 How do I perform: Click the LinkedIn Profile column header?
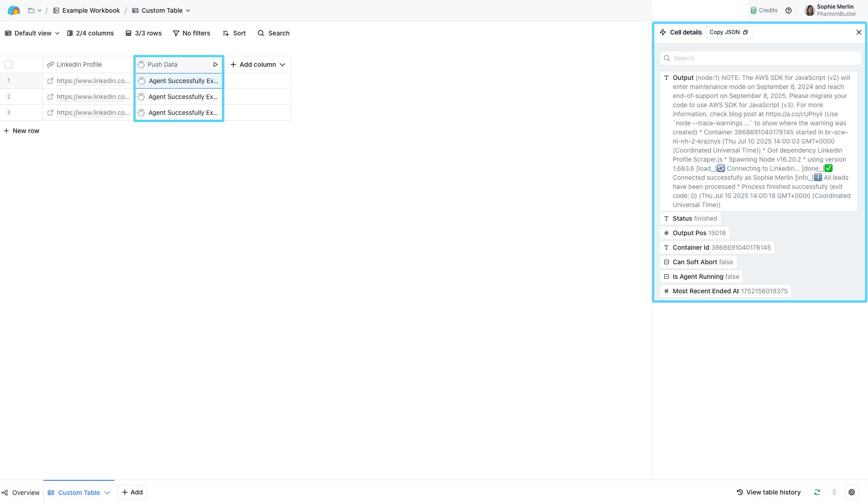click(88, 64)
